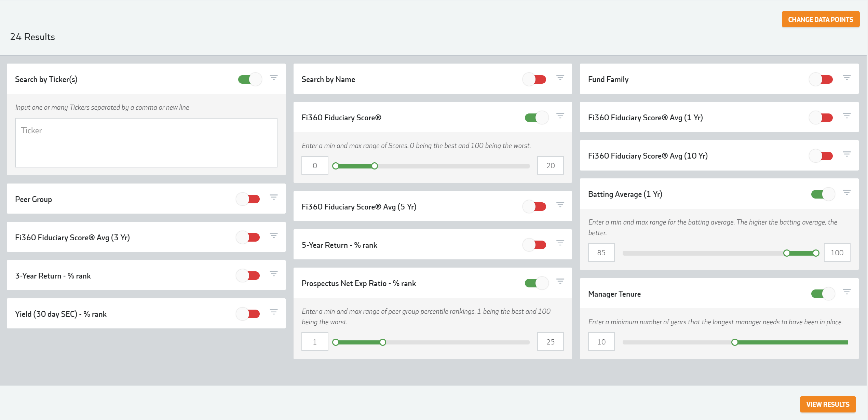Click filter icon beside 5-Year Return - % rank

point(560,243)
